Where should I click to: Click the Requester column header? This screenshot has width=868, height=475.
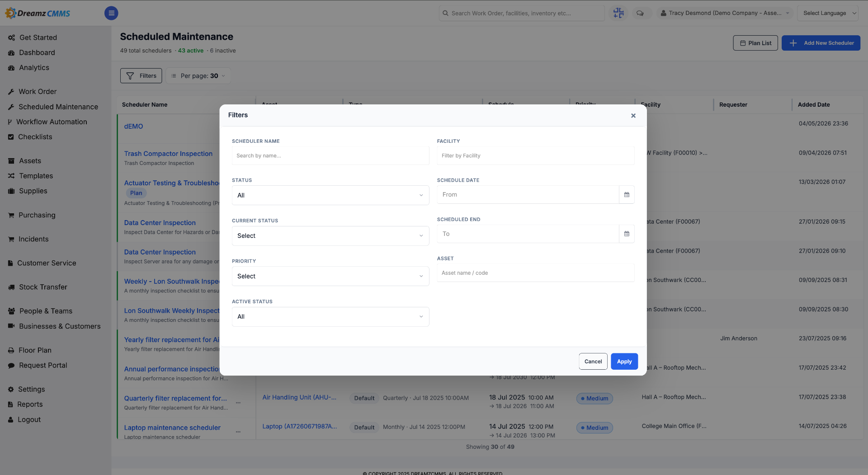coord(733,105)
